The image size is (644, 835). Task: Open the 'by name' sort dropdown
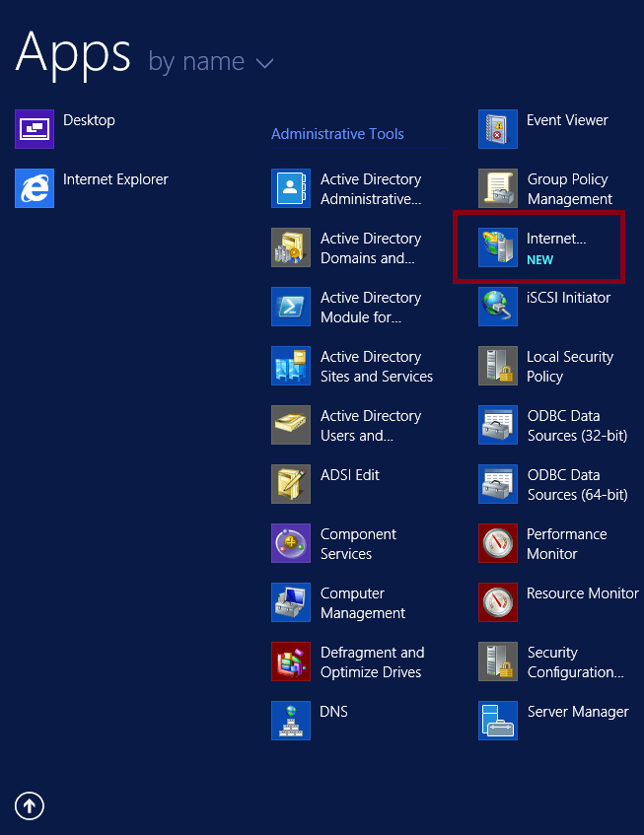(211, 62)
